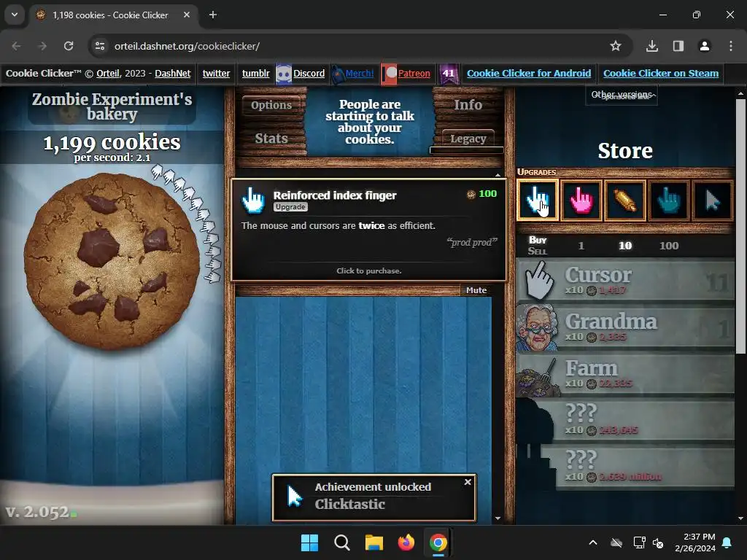Close the Cookie Clicker browser tab
The height and width of the screenshot is (560, 747).
click(187, 15)
